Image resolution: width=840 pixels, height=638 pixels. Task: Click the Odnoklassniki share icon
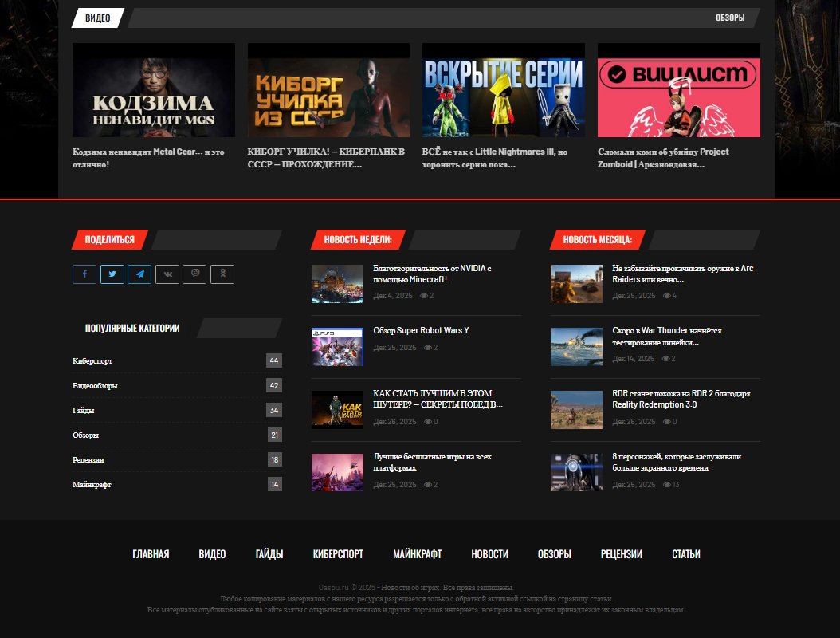[222, 274]
